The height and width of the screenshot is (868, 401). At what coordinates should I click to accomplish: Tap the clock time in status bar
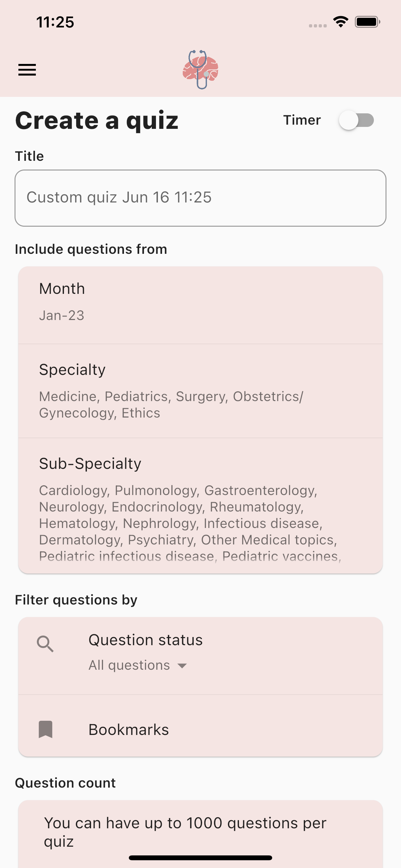coord(55,22)
